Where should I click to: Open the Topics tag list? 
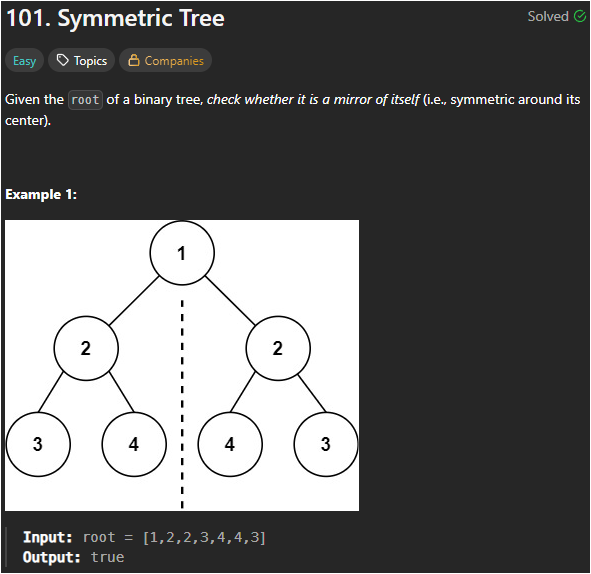tap(81, 60)
